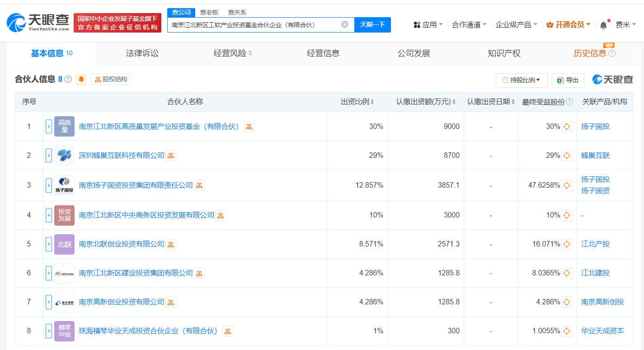Click the help icon on the 历史信息 tab
This screenshot has width=644, height=350.
[612, 53]
